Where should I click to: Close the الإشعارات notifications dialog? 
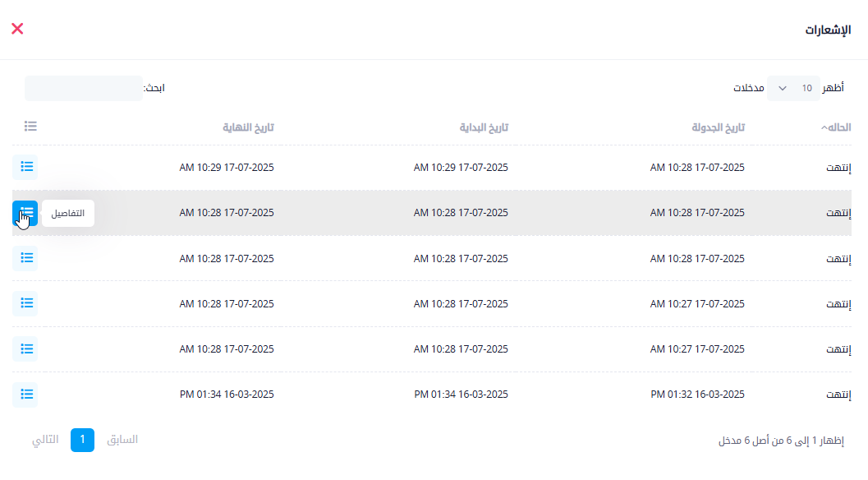coord(17,29)
